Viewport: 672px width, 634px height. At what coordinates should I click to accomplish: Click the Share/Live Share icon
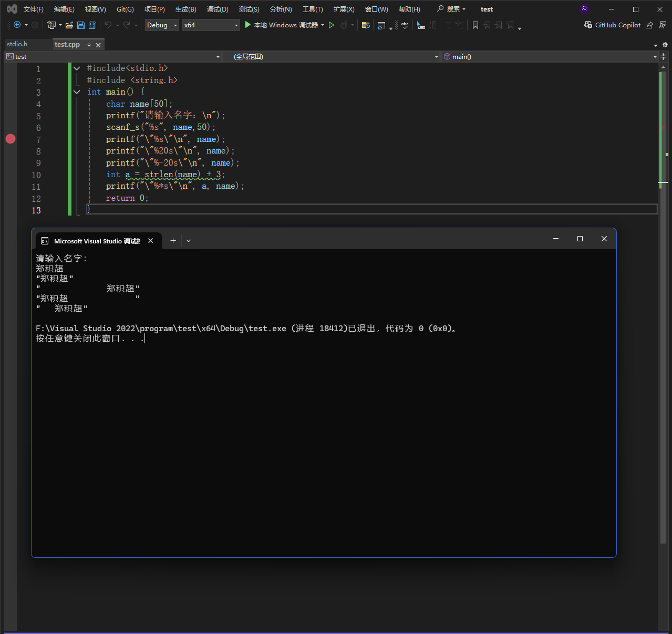pos(649,25)
